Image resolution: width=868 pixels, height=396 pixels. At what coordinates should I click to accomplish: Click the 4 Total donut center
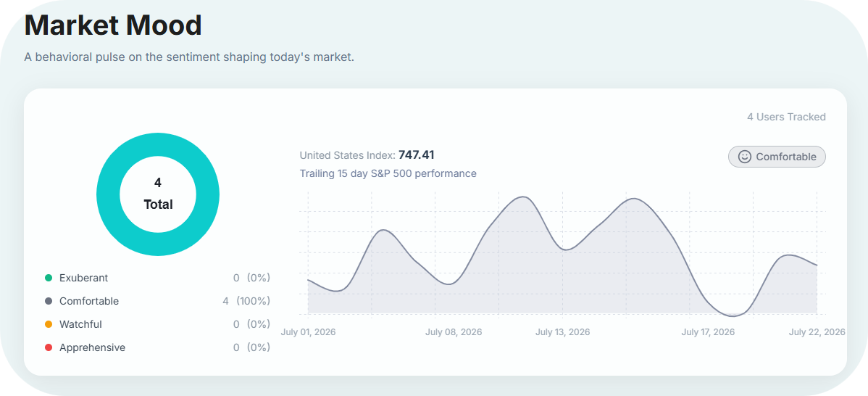point(159,194)
